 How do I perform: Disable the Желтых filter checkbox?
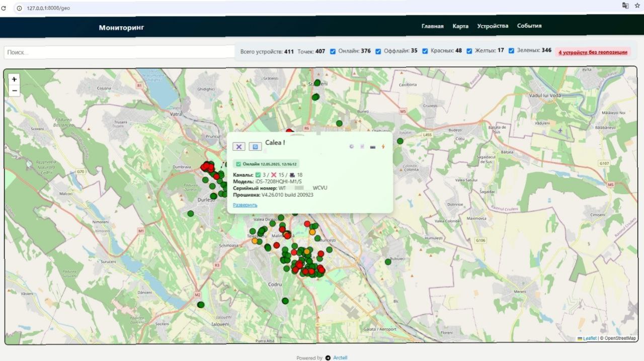[x=469, y=51]
